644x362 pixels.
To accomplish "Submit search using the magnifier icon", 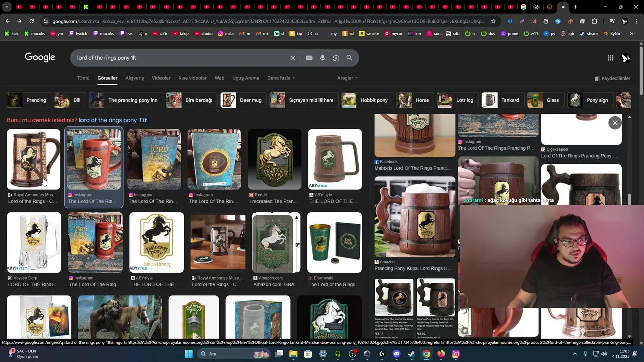I will click(x=349, y=58).
